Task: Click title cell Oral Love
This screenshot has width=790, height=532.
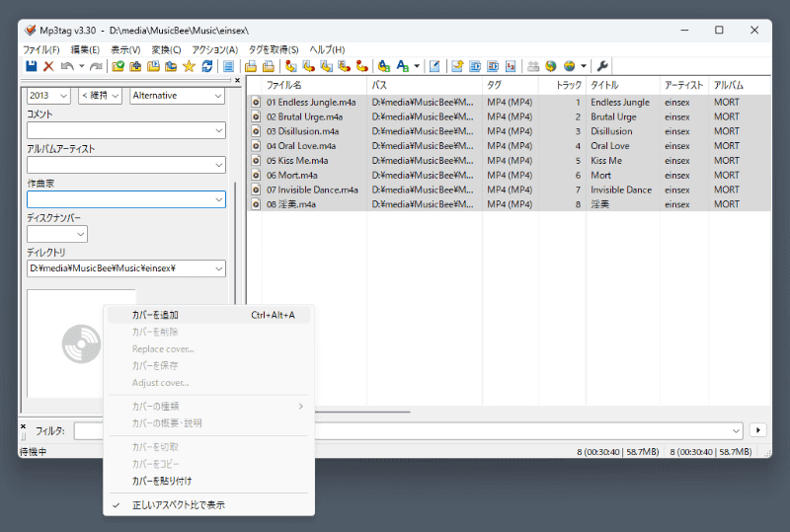Action: [610, 146]
